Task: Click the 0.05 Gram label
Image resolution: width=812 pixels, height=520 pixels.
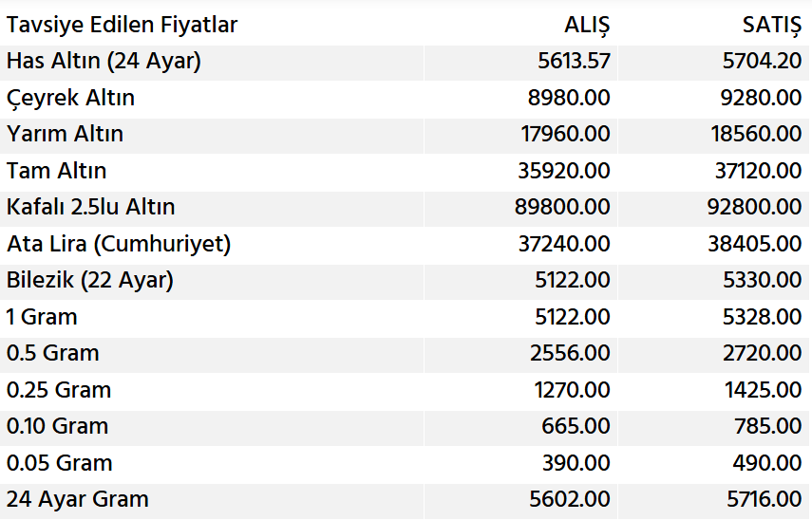Action: coord(59,463)
